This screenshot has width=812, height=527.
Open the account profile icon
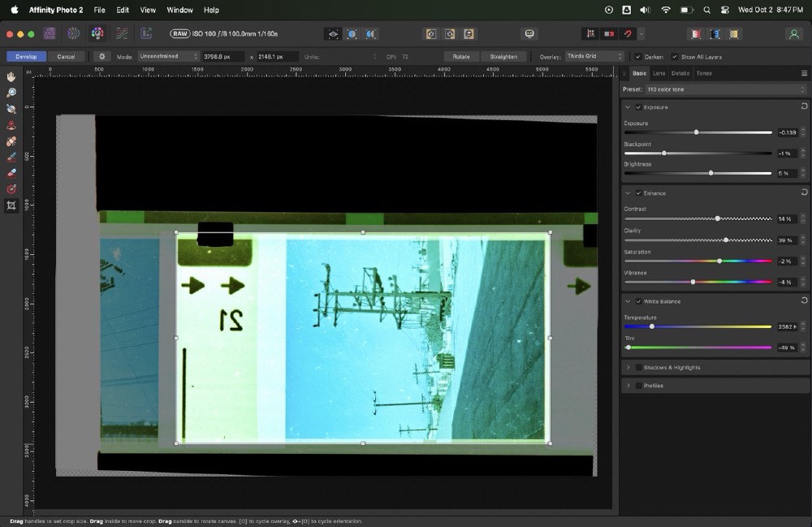[793, 34]
